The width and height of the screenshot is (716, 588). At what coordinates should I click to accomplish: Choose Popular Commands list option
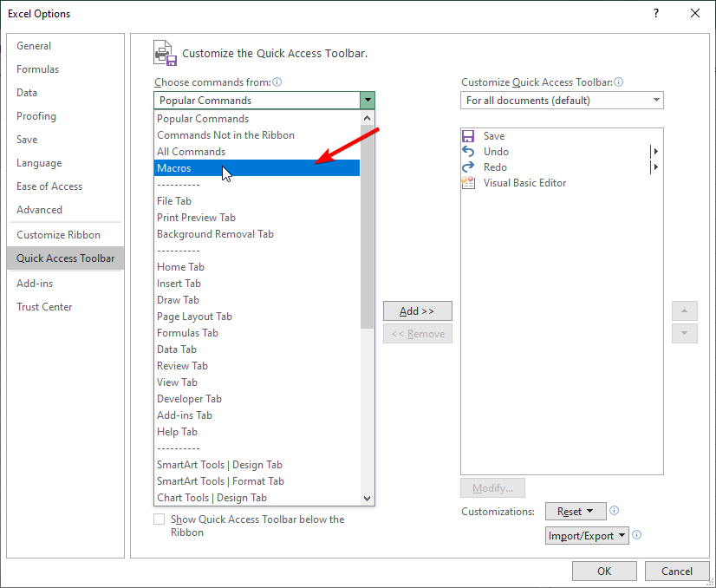click(257, 119)
